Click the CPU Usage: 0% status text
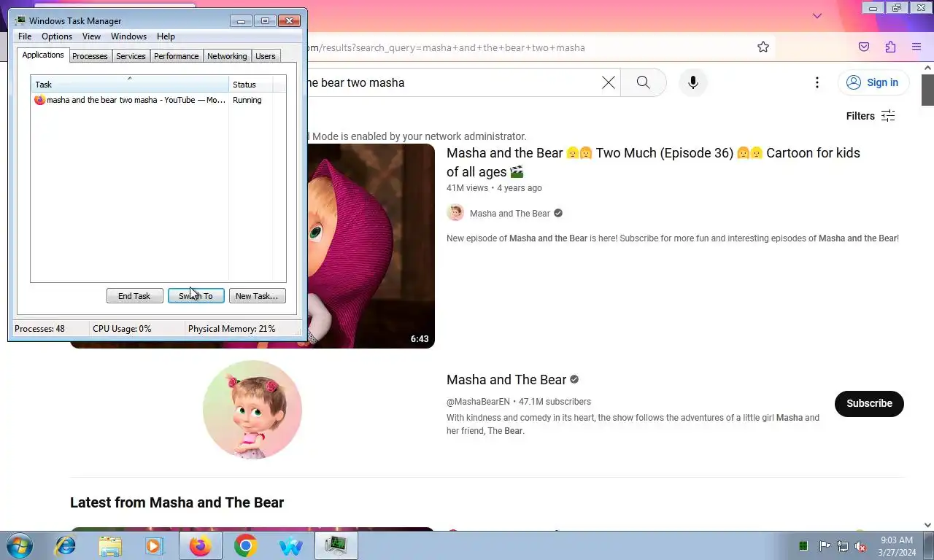The height and width of the screenshot is (560, 934). [x=122, y=329]
